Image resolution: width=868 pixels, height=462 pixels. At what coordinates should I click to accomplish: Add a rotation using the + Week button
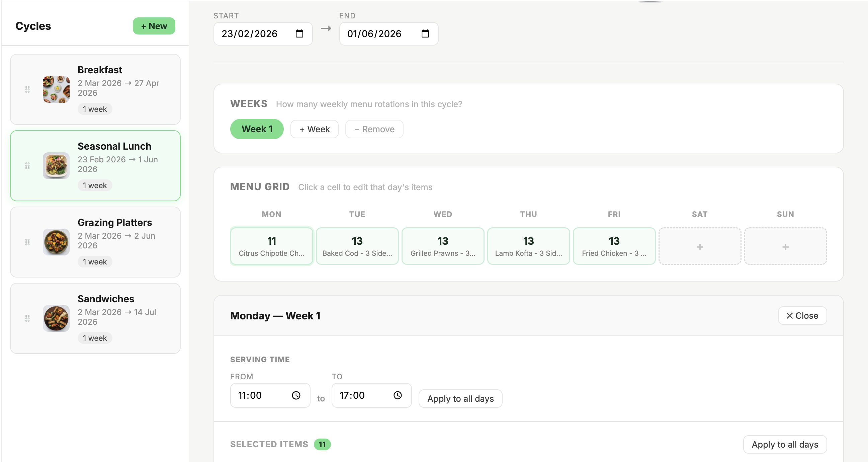(314, 129)
